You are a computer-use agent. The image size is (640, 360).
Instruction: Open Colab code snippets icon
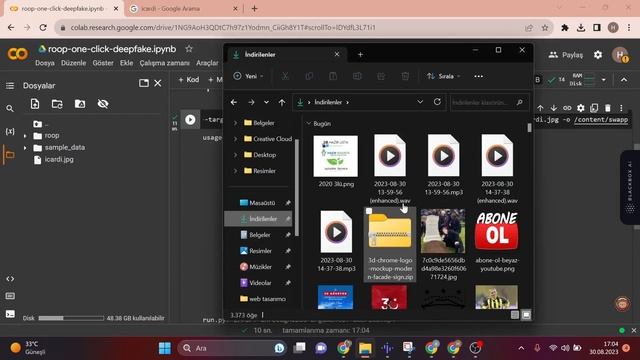coord(10,279)
